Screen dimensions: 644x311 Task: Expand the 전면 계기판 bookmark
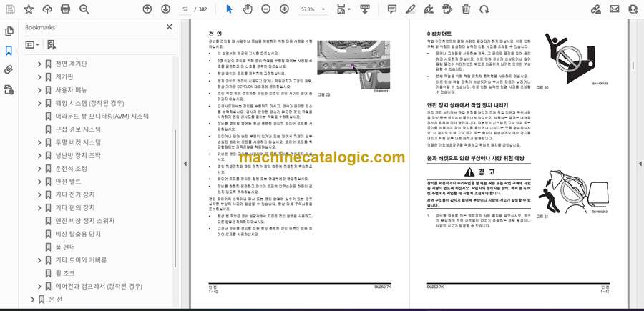point(39,64)
